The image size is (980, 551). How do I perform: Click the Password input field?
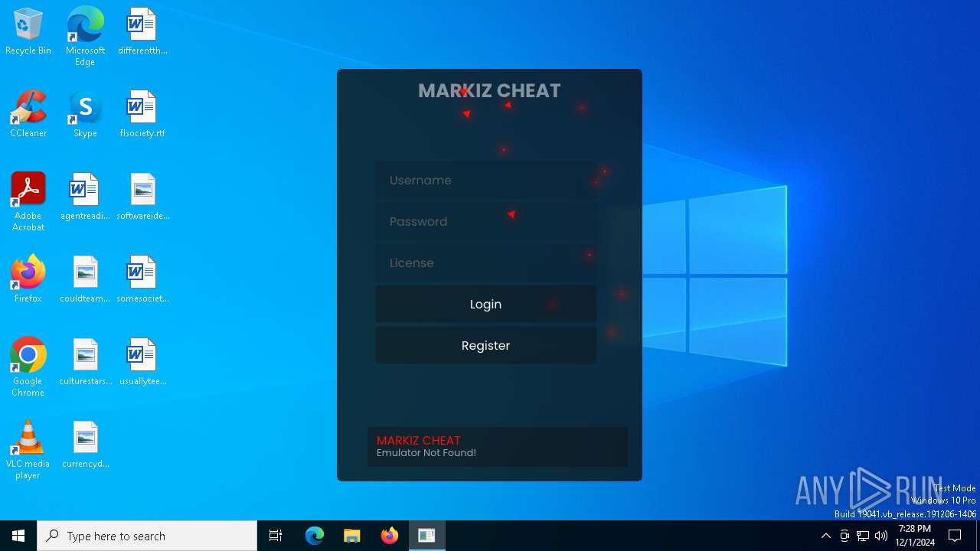click(485, 222)
